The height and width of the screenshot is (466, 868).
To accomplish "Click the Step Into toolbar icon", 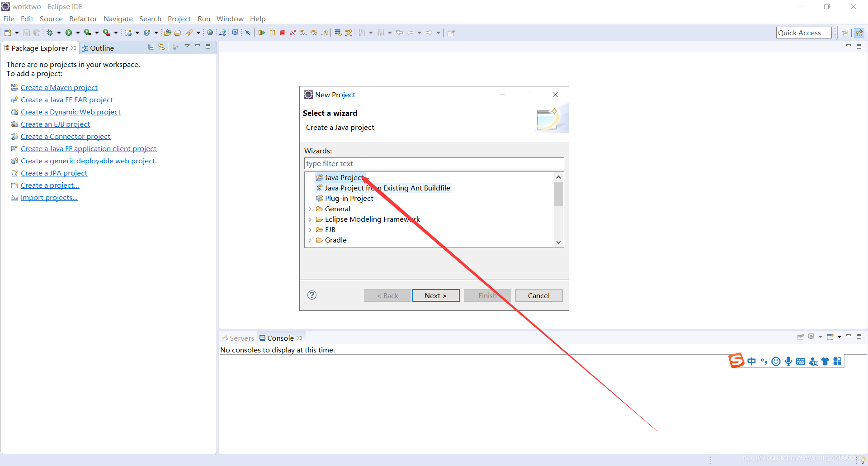I will [303, 33].
